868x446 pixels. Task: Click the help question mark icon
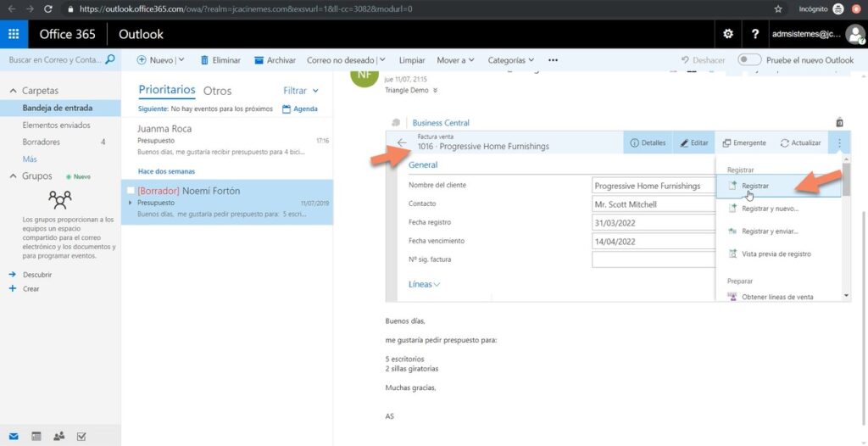point(754,34)
